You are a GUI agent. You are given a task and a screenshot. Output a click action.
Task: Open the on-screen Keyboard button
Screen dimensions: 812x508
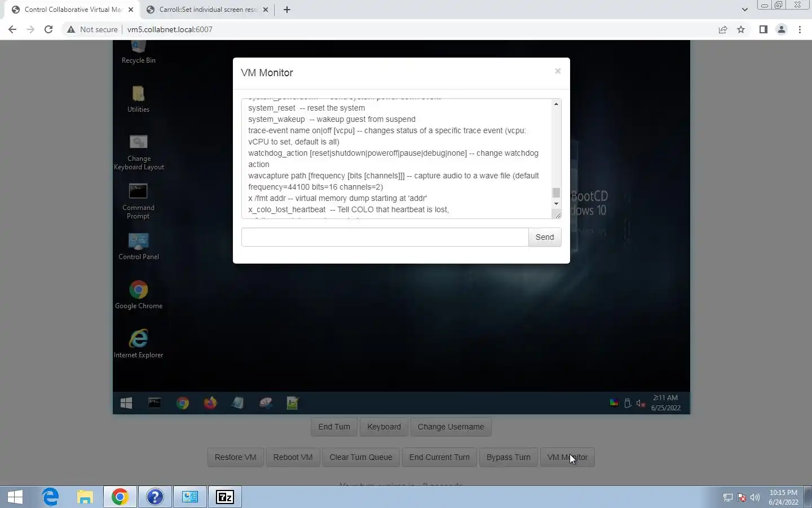(384, 427)
